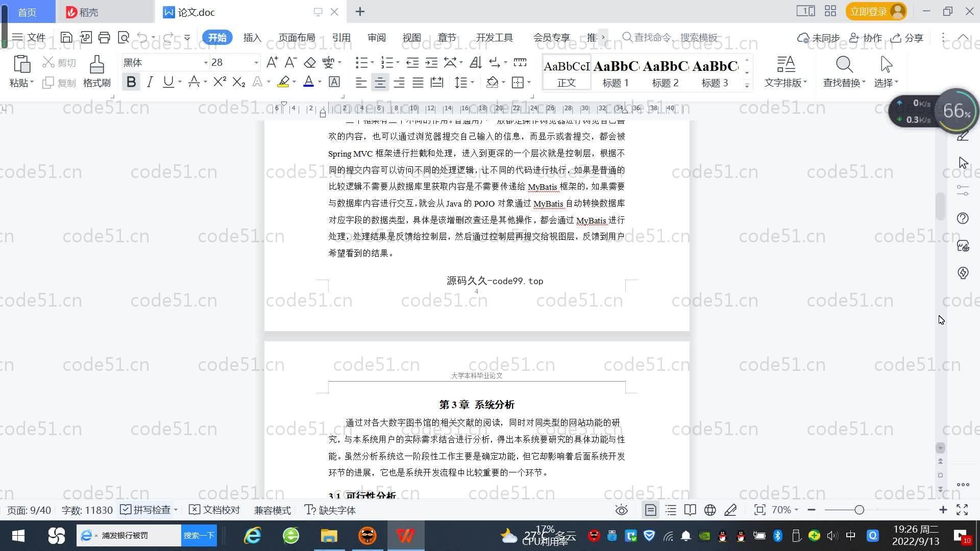Screen dimensions: 980x551
Task: Click the vertical scrollbar thumb
Action: 940,206
